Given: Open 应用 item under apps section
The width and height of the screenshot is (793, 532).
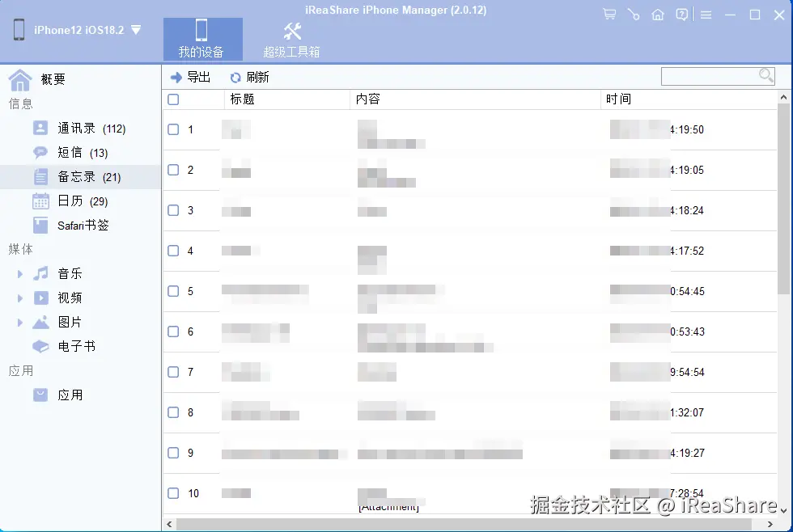Looking at the screenshot, I should tap(70, 395).
